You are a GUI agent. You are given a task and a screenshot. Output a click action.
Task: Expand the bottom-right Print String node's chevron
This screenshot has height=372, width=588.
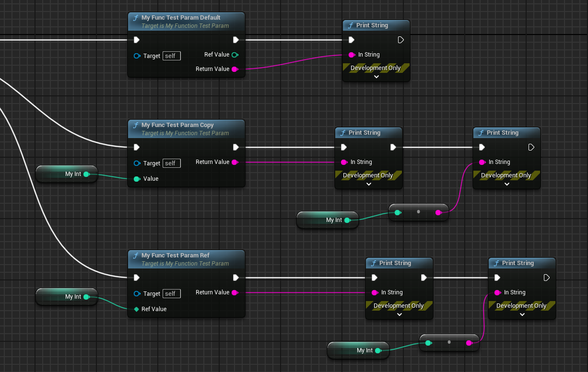point(522,314)
